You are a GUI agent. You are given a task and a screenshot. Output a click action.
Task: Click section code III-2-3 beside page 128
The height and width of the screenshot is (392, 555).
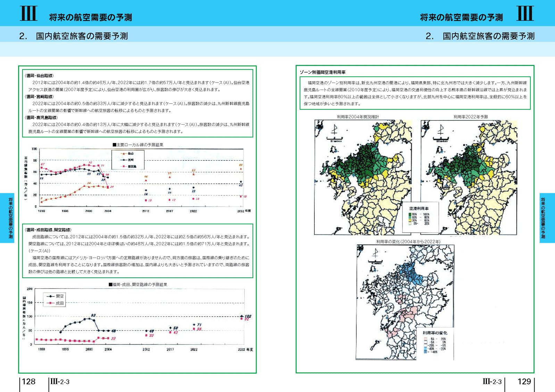[x=60, y=382]
